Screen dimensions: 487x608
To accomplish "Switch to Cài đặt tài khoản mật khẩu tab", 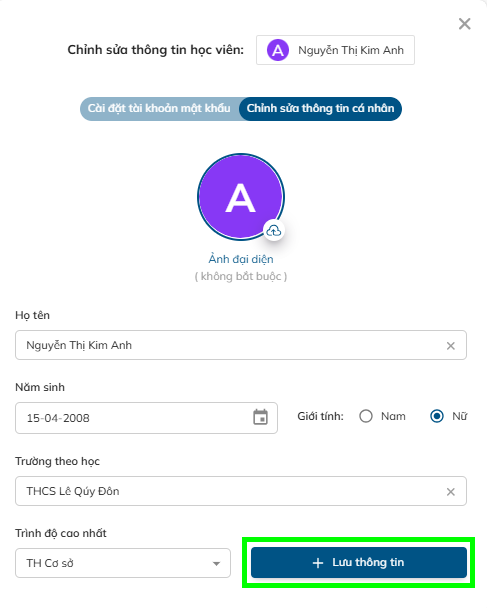I will 159,109.
